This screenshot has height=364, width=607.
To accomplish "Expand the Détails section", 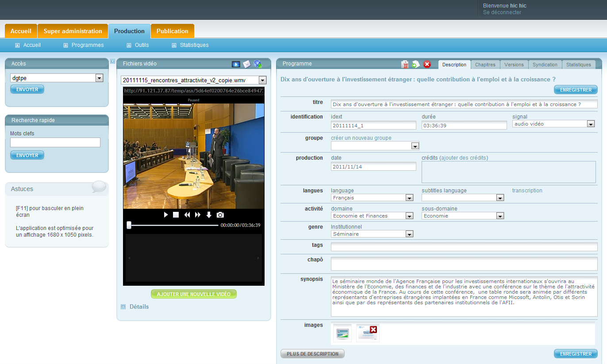I will point(135,307).
